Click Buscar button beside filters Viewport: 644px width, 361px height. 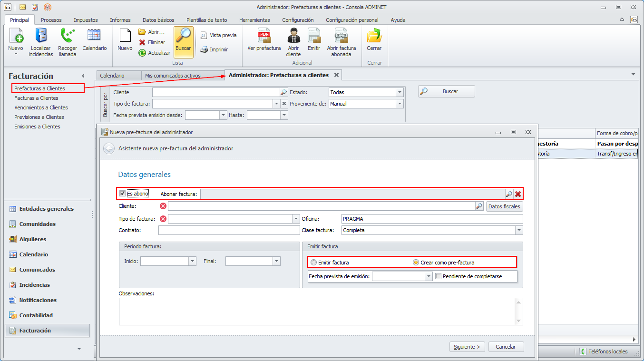point(447,91)
